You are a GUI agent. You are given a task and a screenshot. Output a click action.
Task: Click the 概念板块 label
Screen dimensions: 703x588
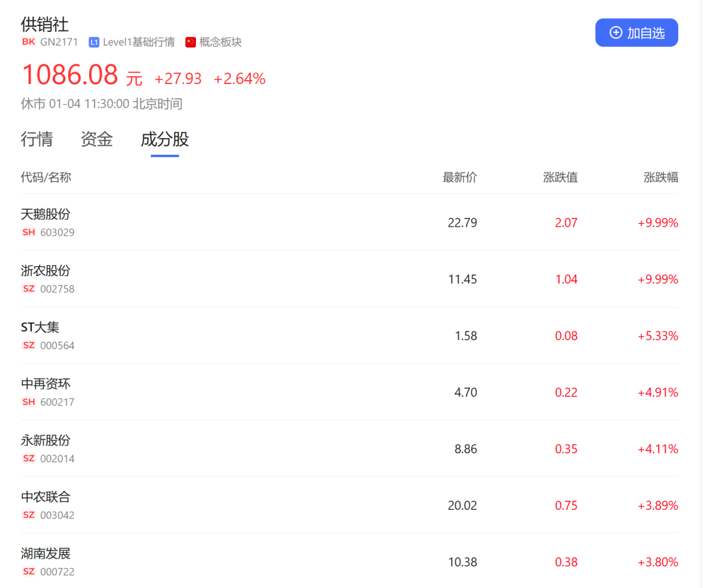[x=220, y=42]
